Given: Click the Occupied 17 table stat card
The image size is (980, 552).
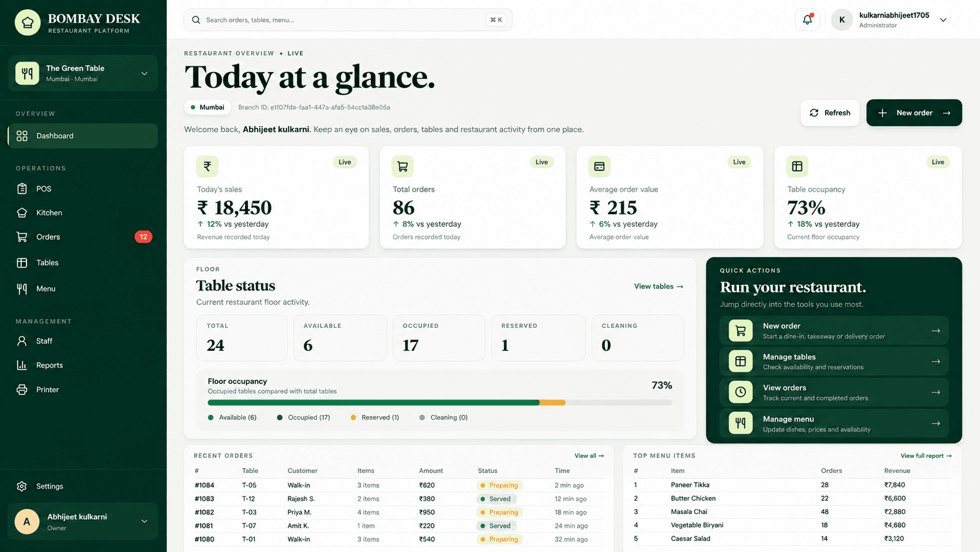Looking at the screenshot, I should coord(439,338).
